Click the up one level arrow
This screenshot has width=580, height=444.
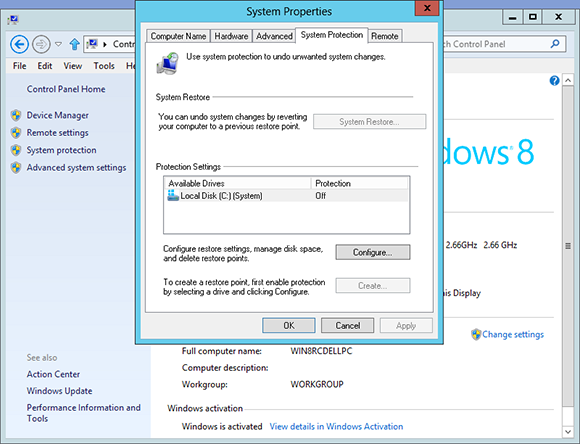click(75, 44)
